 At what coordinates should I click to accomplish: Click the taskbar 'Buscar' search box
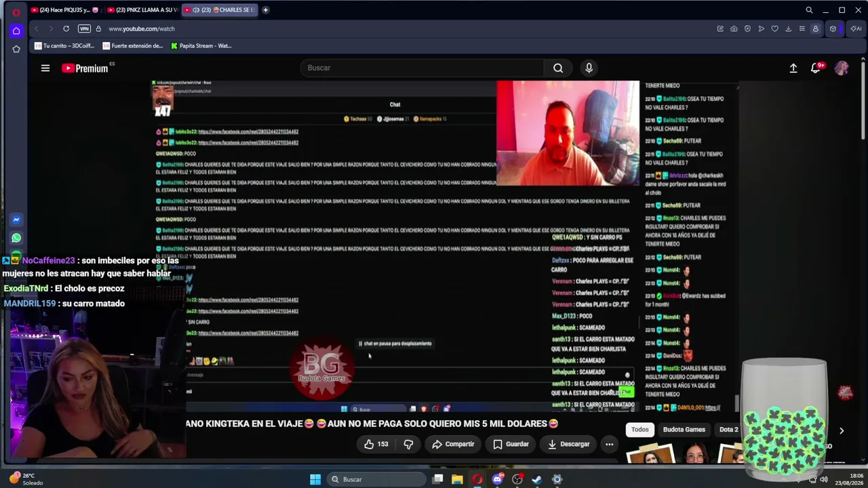(x=376, y=479)
